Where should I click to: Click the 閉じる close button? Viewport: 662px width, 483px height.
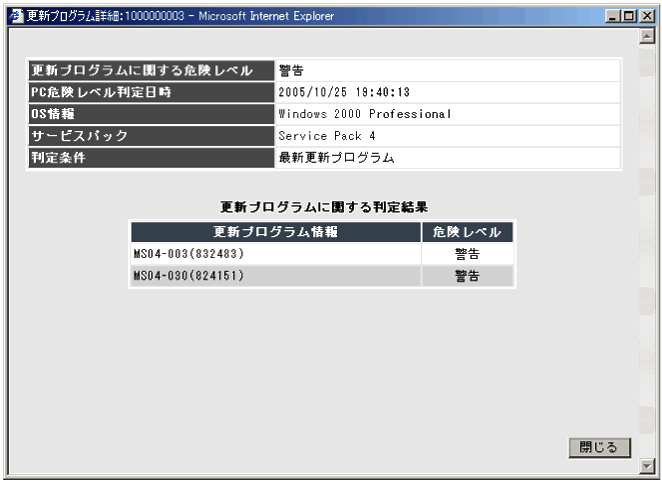coord(600,448)
